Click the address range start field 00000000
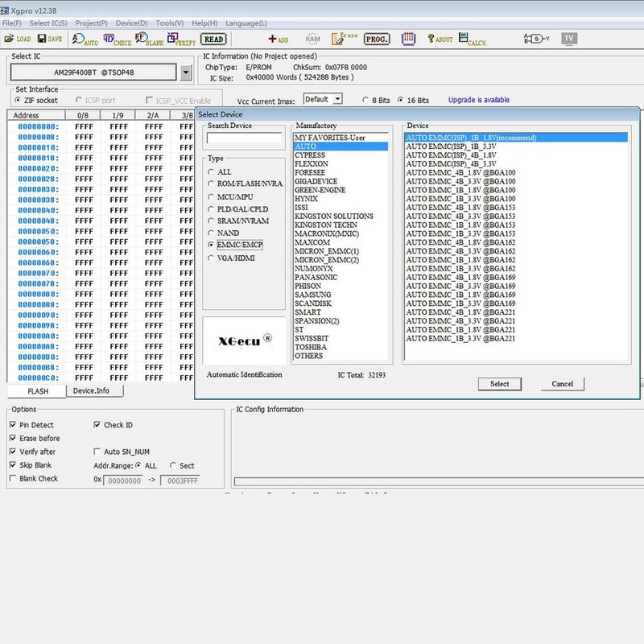 click(x=124, y=481)
